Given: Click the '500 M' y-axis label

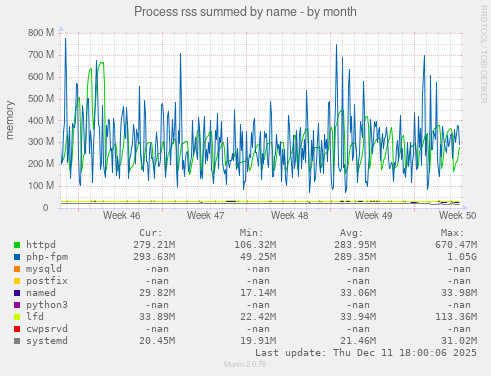Looking at the screenshot, I should (x=41, y=99).
